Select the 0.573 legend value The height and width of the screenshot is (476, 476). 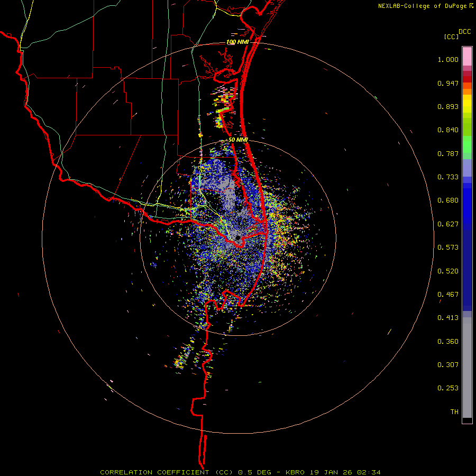448,248
